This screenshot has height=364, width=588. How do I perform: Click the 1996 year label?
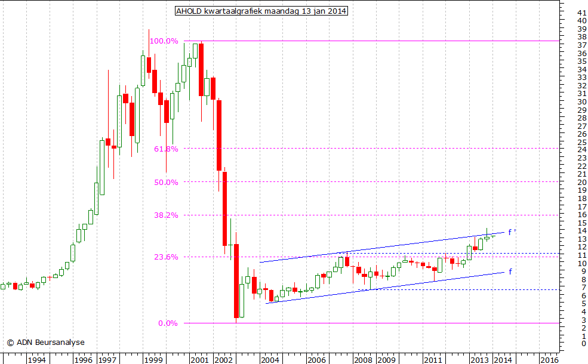click(83, 360)
